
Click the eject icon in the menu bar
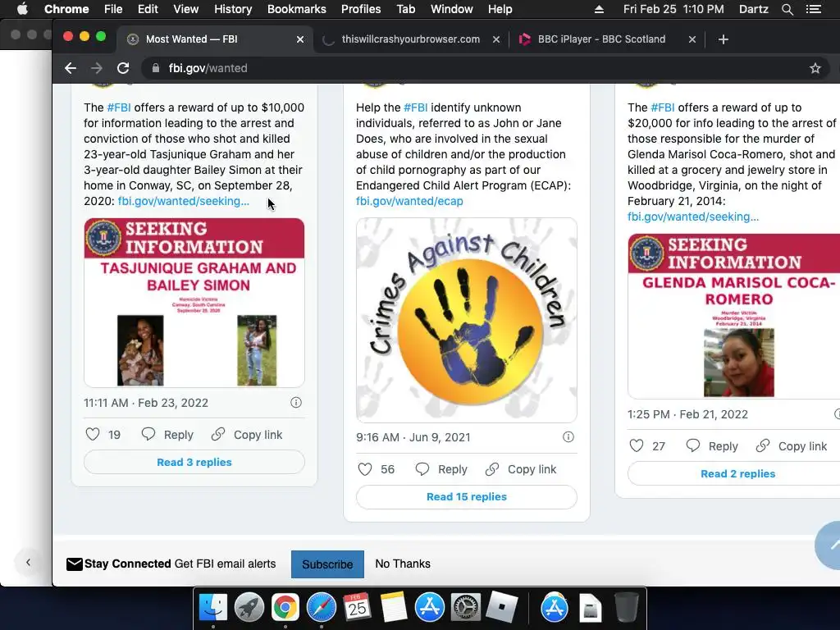[x=599, y=9]
